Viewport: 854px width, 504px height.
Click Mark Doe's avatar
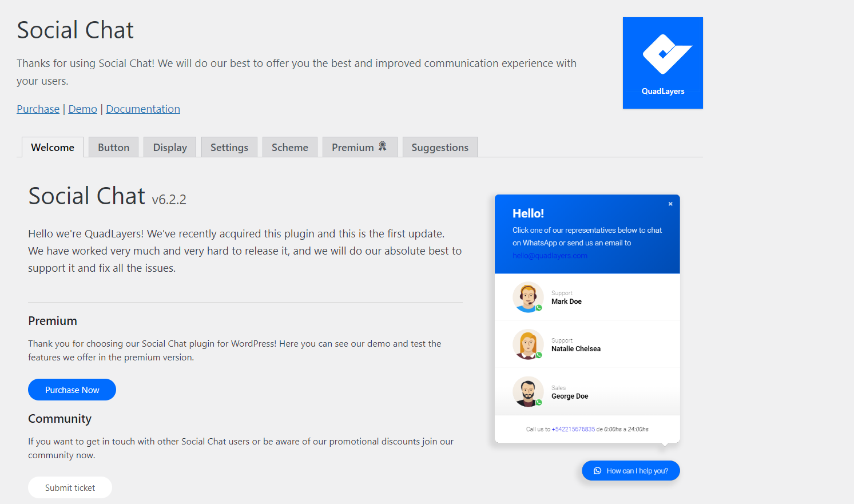[528, 297]
